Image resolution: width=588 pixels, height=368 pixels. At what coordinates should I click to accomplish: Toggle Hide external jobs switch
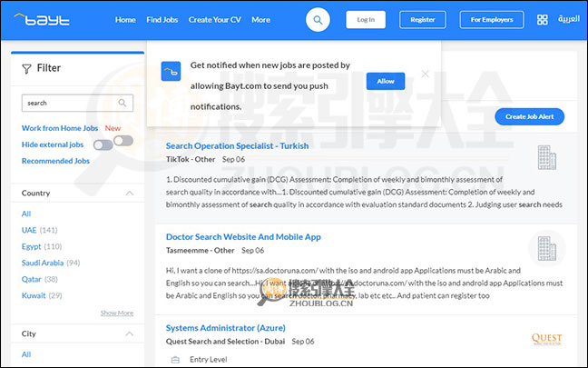click(113, 144)
